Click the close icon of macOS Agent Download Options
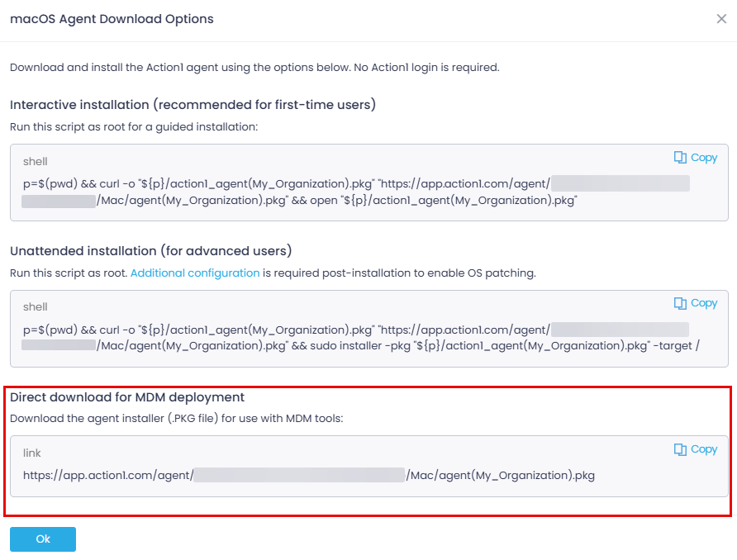 (720, 18)
